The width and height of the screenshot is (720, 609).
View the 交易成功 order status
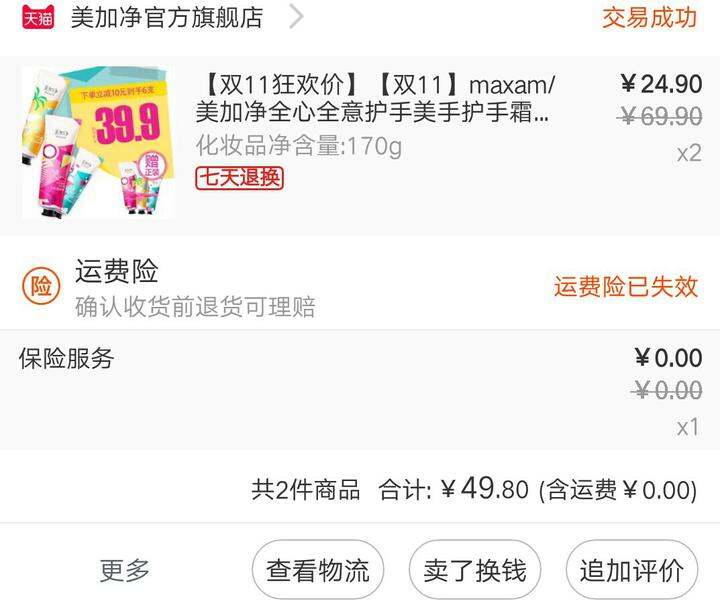click(650, 17)
